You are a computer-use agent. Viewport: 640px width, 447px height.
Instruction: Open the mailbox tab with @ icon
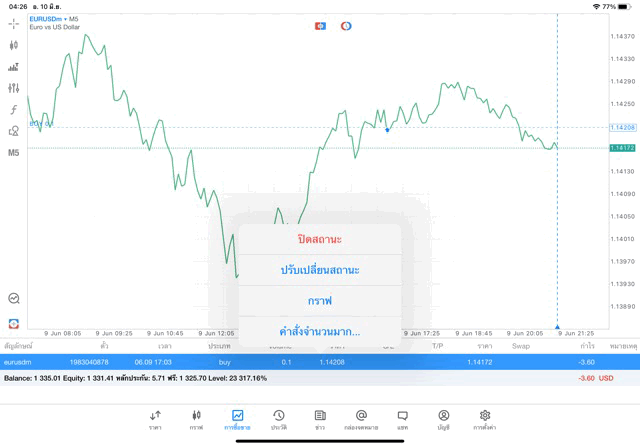pos(361,419)
